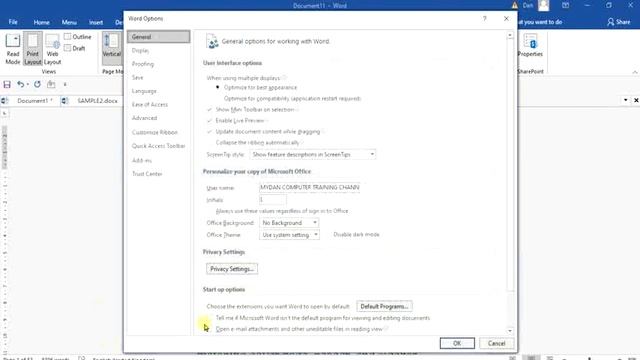Open the File tab
Image resolution: width=640 pixels, height=360 pixels.
pyautogui.click(x=13, y=22)
